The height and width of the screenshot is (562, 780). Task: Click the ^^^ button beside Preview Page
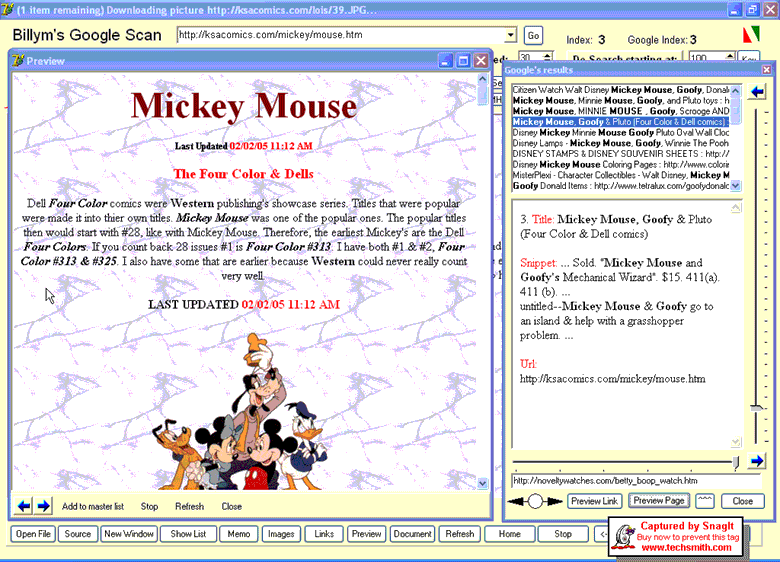(x=704, y=501)
